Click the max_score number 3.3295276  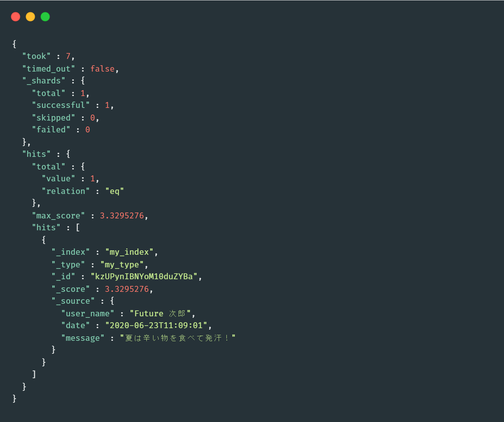(122, 216)
